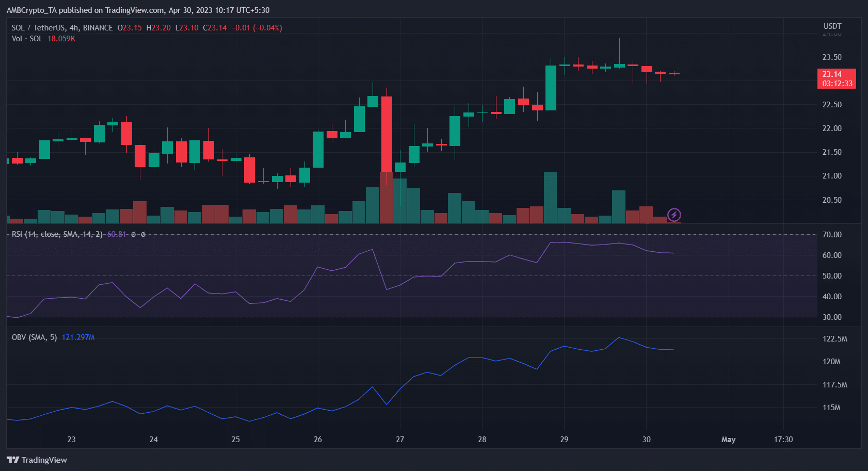Click the 60.81 RSI value
868x471 pixels.
117,234
